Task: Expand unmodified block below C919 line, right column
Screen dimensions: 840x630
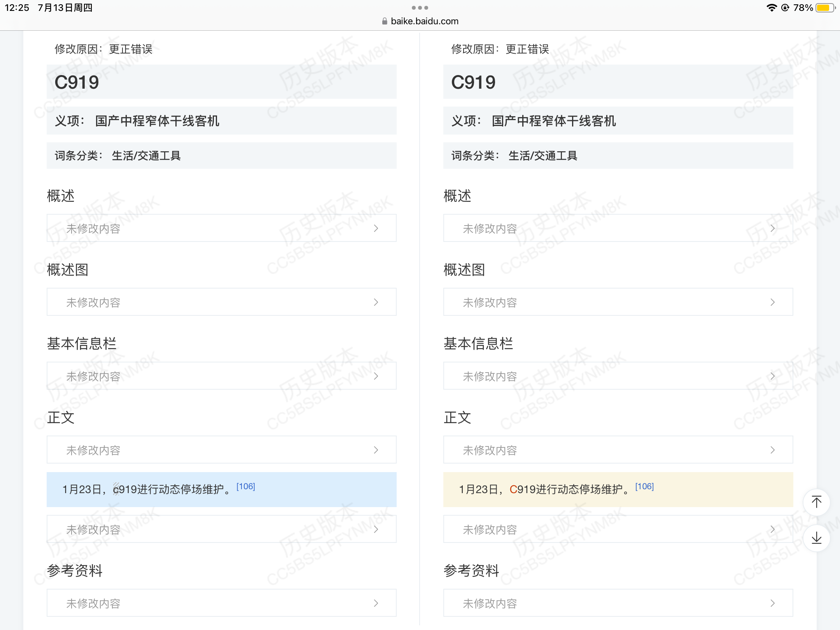Action: click(x=618, y=529)
